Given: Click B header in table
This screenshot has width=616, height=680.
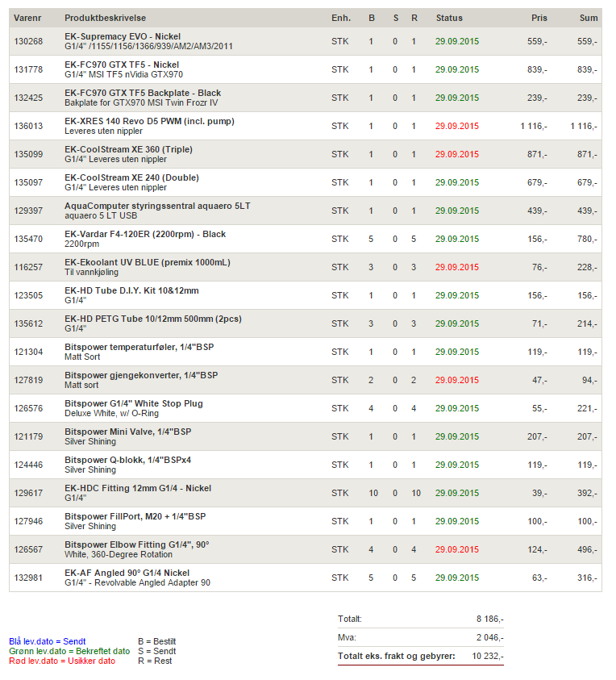Looking at the screenshot, I should pyautogui.click(x=372, y=19).
